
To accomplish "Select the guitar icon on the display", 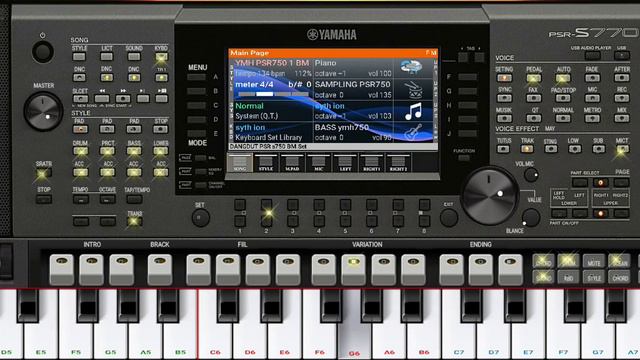I will coord(413,132).
